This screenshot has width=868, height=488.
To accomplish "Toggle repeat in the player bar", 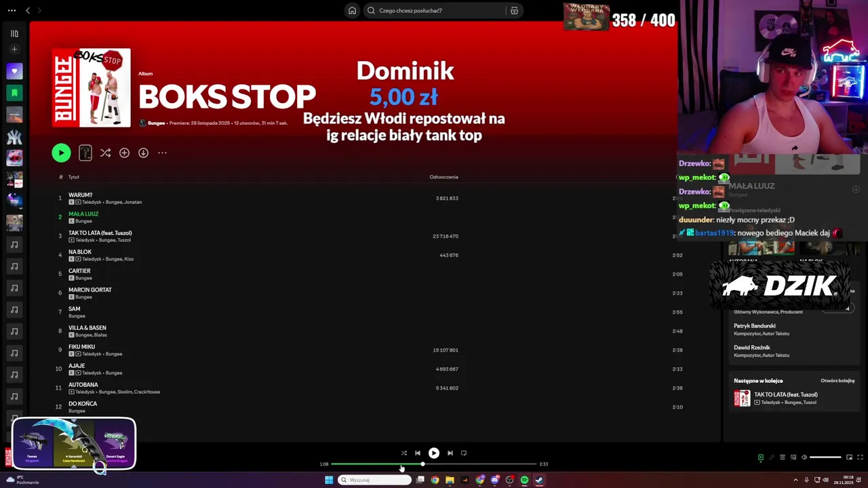I will click(464, 453).
